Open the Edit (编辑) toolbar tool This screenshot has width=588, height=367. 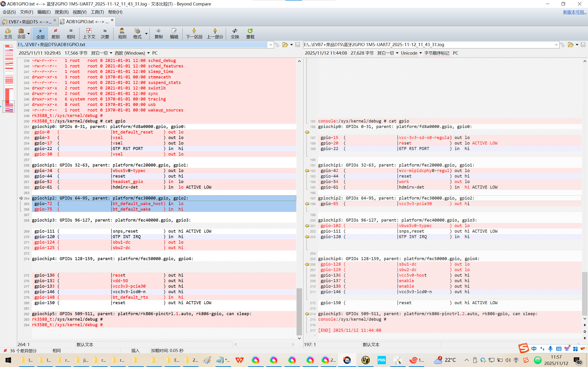[x=174, y=33]
